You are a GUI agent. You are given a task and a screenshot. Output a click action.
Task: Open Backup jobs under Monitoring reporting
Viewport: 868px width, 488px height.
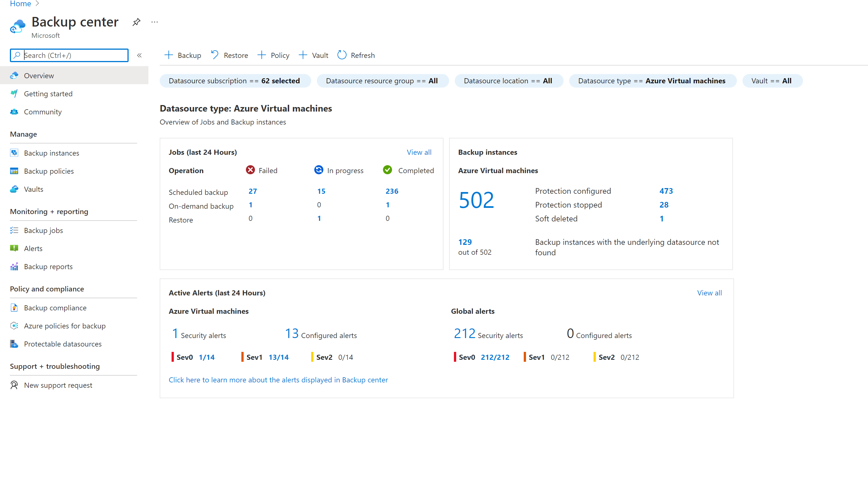click(42, 230)
